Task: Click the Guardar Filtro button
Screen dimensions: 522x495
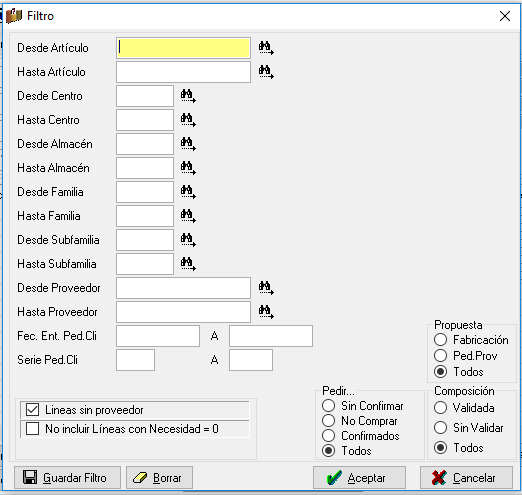Action: coord(67,478)
